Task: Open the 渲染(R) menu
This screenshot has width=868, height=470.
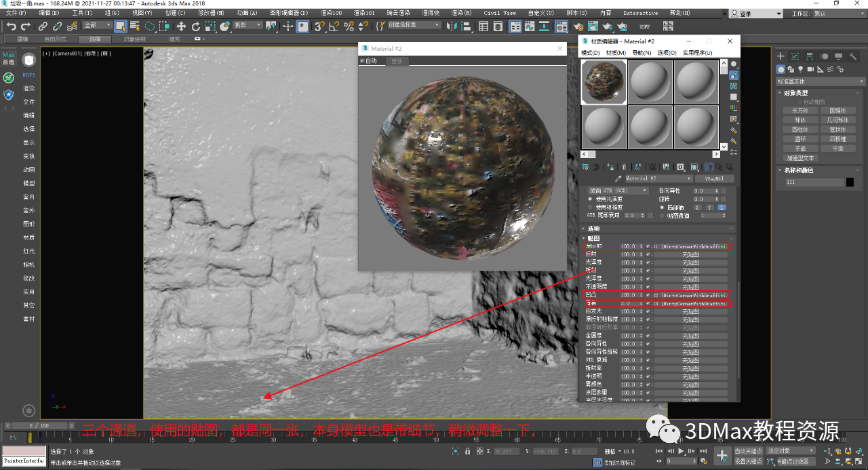Action: tap(461, 13)
